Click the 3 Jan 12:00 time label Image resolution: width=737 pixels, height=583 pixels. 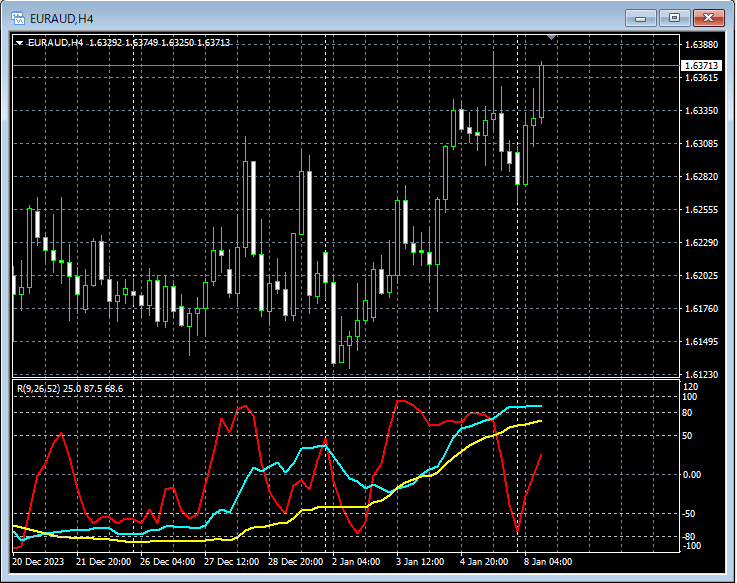[420, 562]
